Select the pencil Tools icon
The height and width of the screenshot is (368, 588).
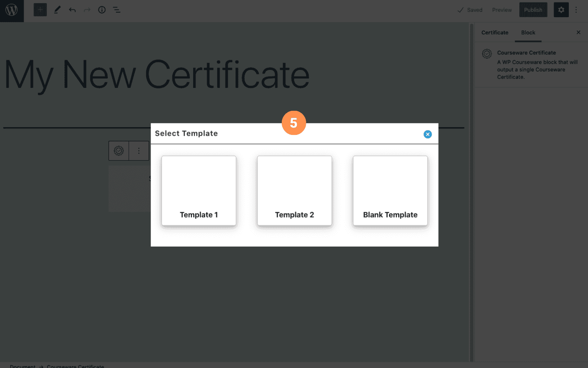click(57, 10)
